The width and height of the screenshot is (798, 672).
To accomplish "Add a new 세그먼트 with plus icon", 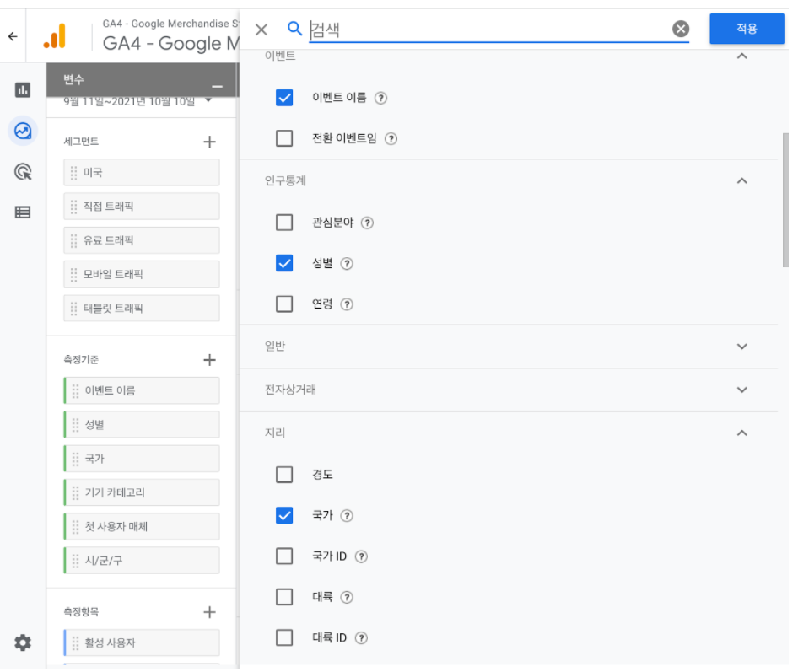I will coord(210,142).
